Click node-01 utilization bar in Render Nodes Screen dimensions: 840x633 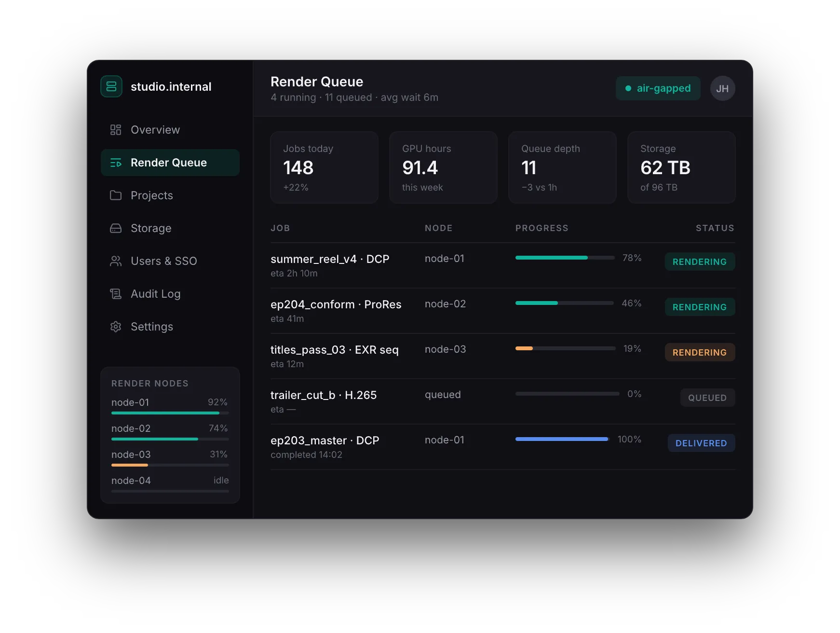[170, 413]
